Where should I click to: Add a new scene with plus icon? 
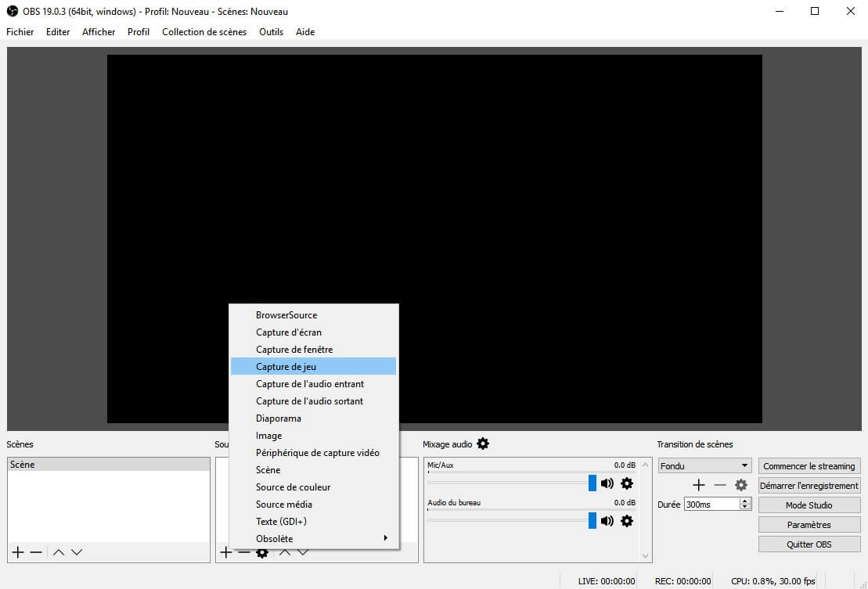pyautogui.click(x=18, y=552)
